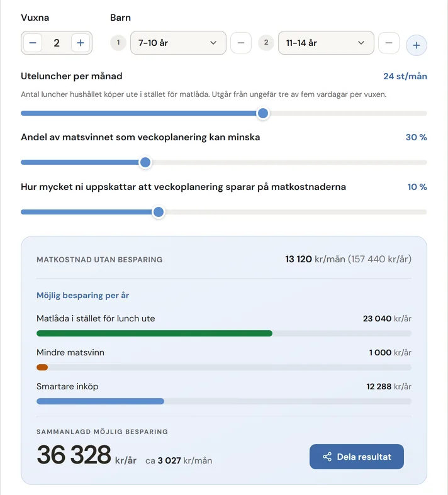Click Matlåda i stället för lunch ute label
Viewport: 448px width, 495px height.
click(x=96, y=318)
